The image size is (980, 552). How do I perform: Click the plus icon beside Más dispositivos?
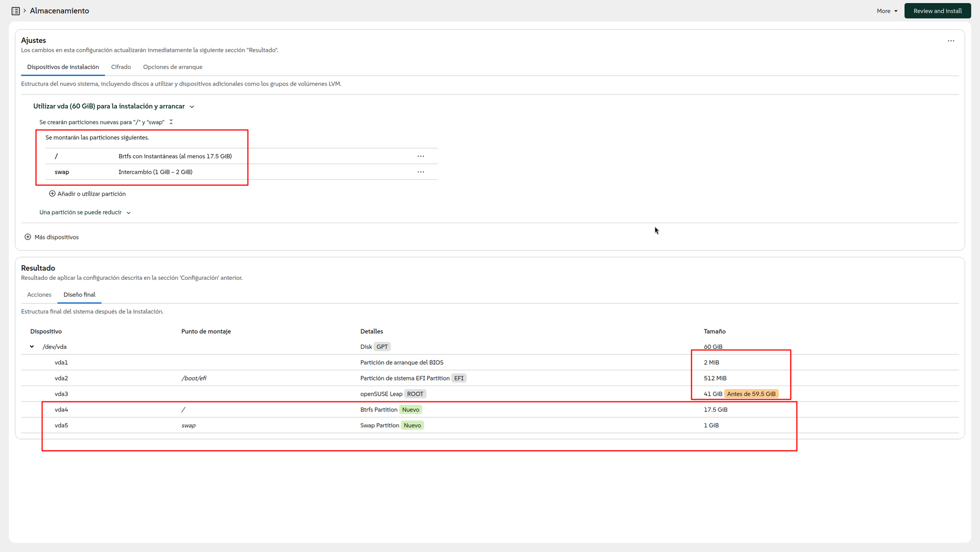[x=28, y=237]
